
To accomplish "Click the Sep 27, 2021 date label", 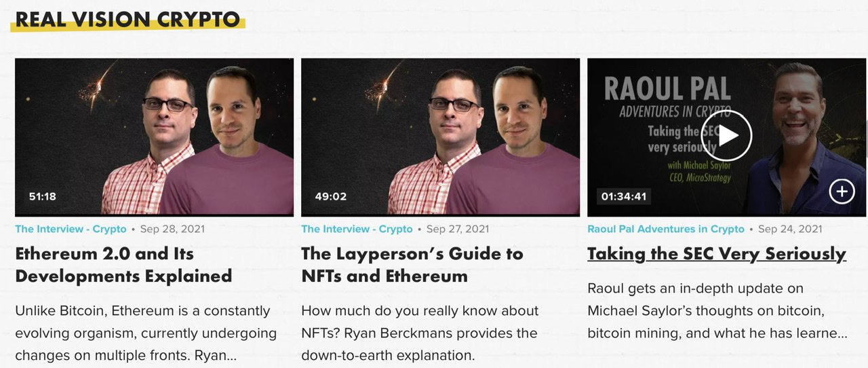I will coord(458,229).
